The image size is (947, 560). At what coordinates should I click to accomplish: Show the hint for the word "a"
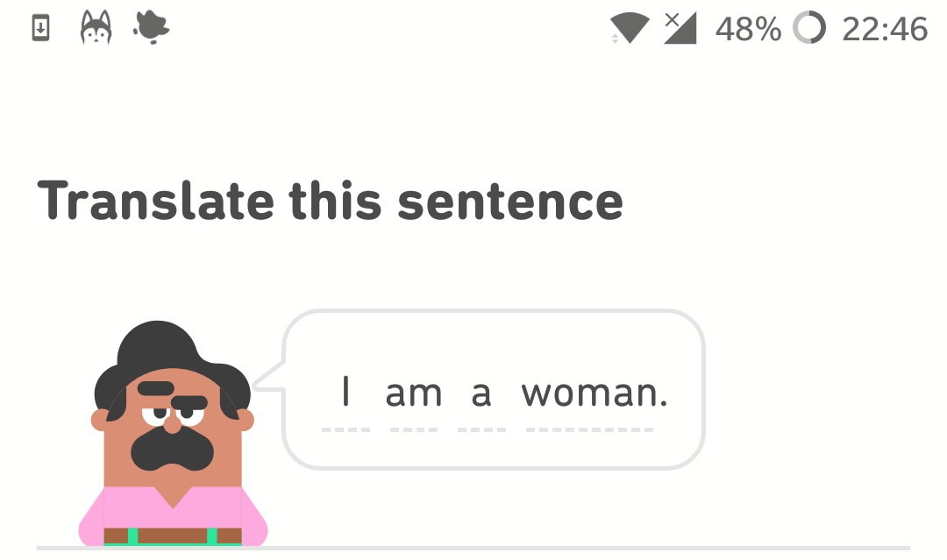pyautogui.click(x=481, y=394)
